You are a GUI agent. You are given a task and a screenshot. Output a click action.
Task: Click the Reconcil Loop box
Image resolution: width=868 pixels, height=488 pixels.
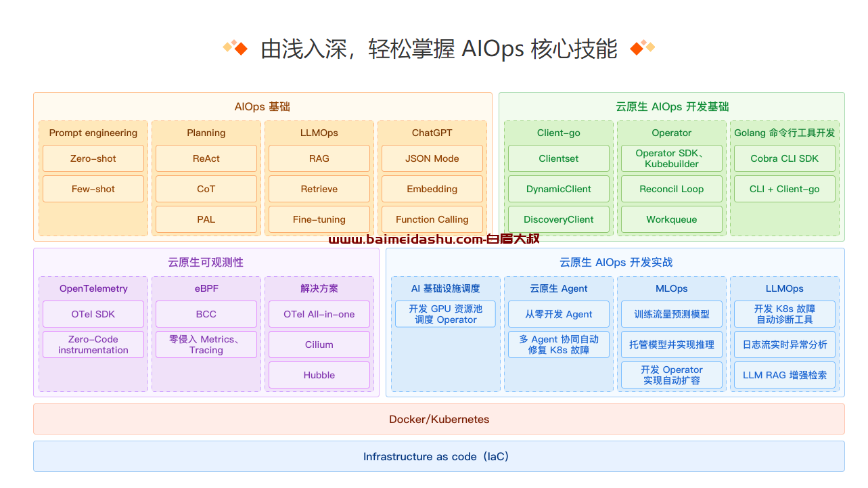click(x=672, y=189)
